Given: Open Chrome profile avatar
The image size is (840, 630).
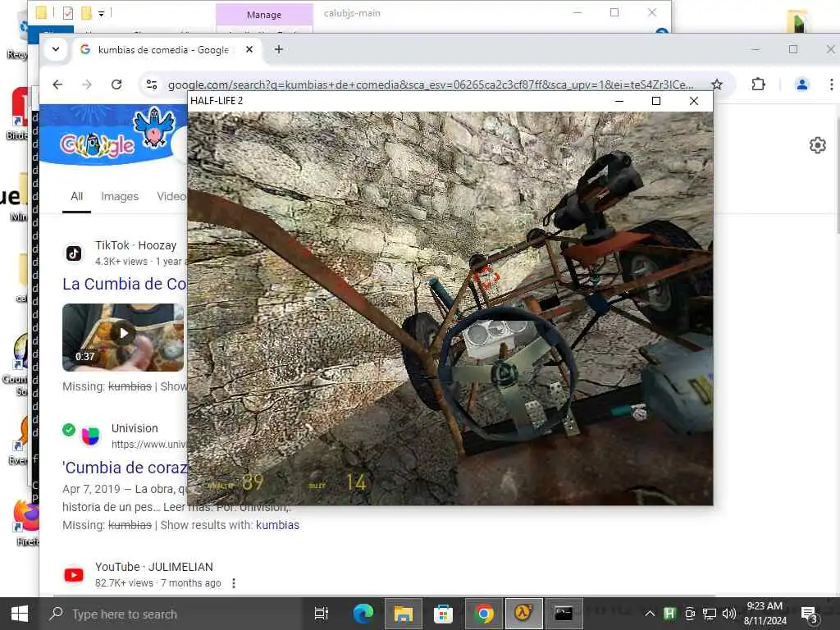Looking at the screenshot, I should (x=802, y=84).
